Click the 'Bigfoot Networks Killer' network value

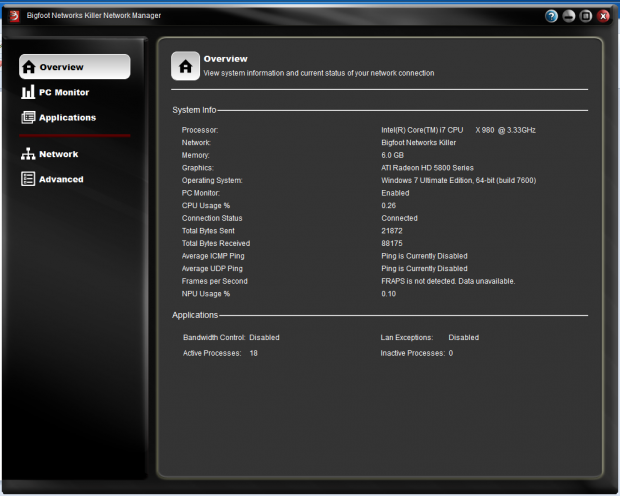click(418, 143)
